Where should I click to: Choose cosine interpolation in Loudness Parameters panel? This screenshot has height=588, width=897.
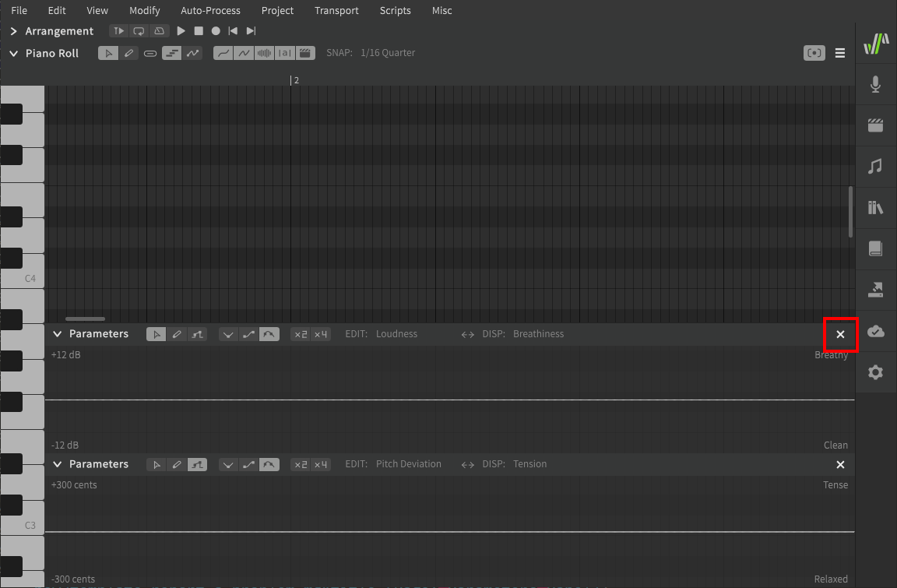(249, 335)
